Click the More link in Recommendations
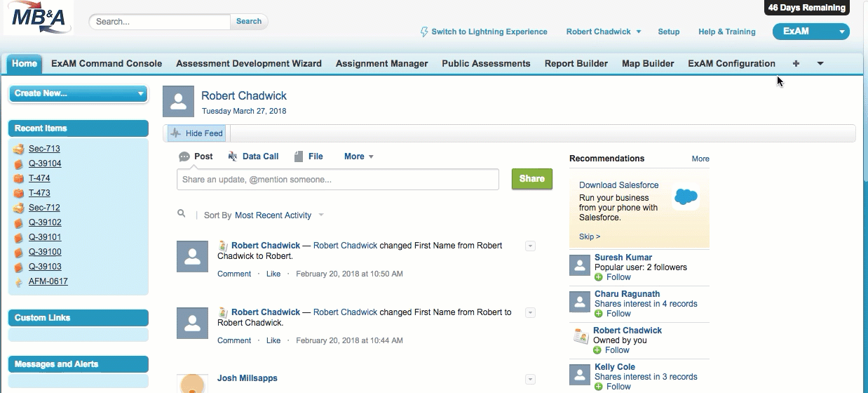The image size is (868, 393). pos(700,159)
